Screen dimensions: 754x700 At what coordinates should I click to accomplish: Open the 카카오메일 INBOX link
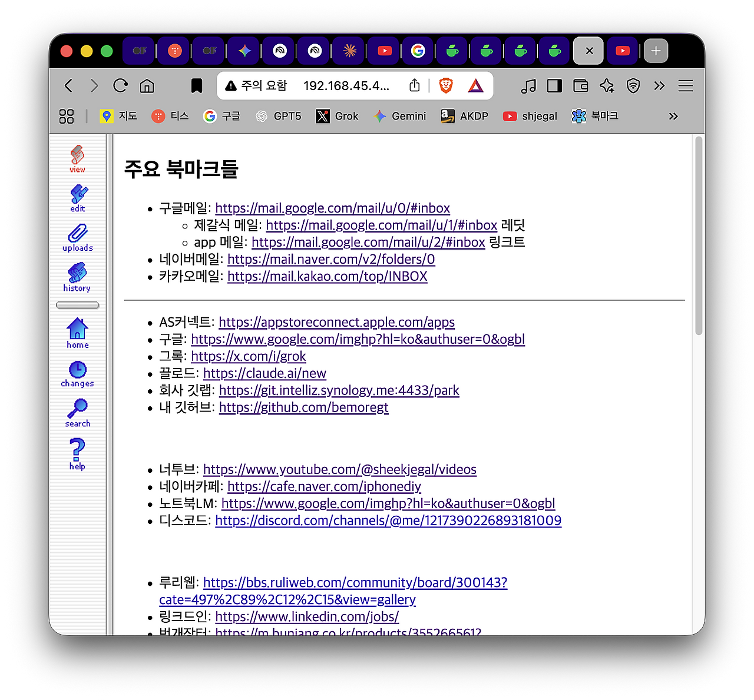click(328, 277)
